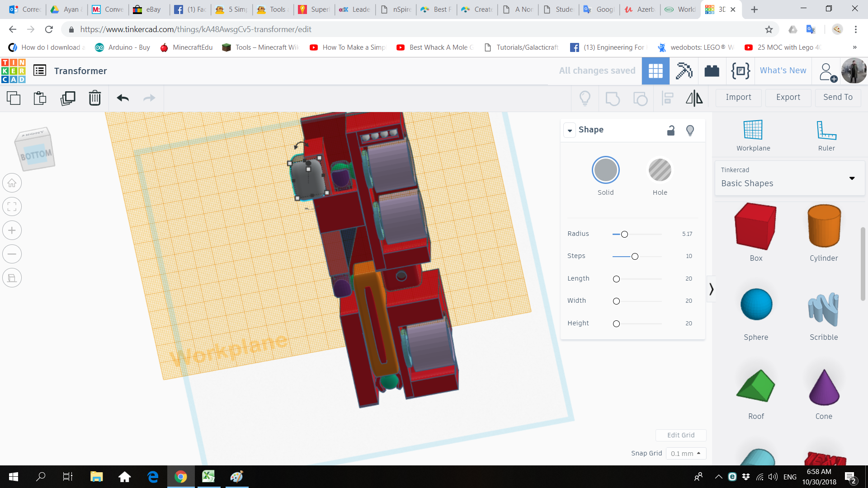Click the Edit Grid button

click(681, 435)
